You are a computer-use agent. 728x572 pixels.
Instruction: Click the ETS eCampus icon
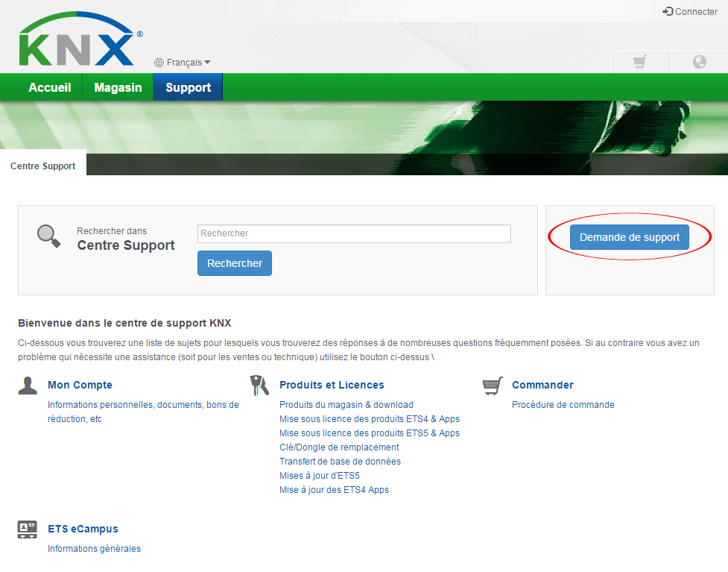[x=28, y=529]
